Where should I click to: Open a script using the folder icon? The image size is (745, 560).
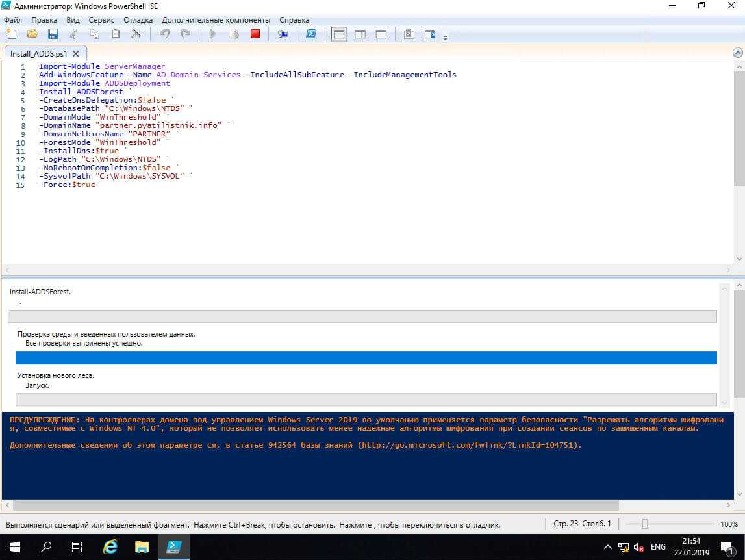tap(32, 34)
